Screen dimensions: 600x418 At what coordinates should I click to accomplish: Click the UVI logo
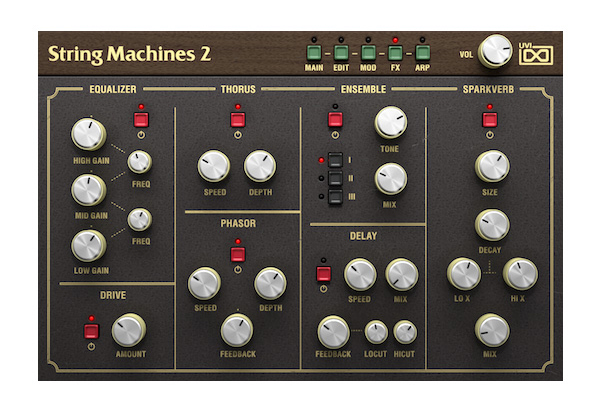click(x=536, y=54)
